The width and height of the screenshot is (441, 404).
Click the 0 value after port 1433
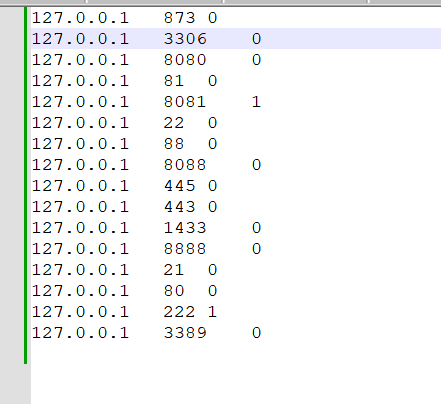[x=256, y=228]
